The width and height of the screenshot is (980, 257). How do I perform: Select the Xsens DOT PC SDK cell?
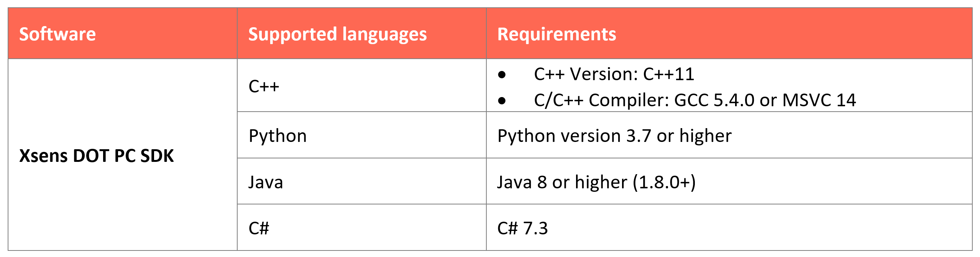coord(96,156)
